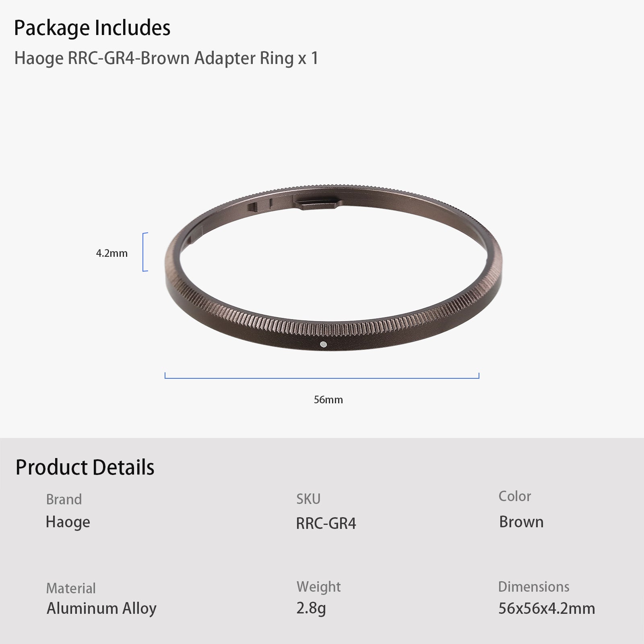Click the "Product Details" heading
The height and width of the screenshot is (644, 644).
[85, 467]
